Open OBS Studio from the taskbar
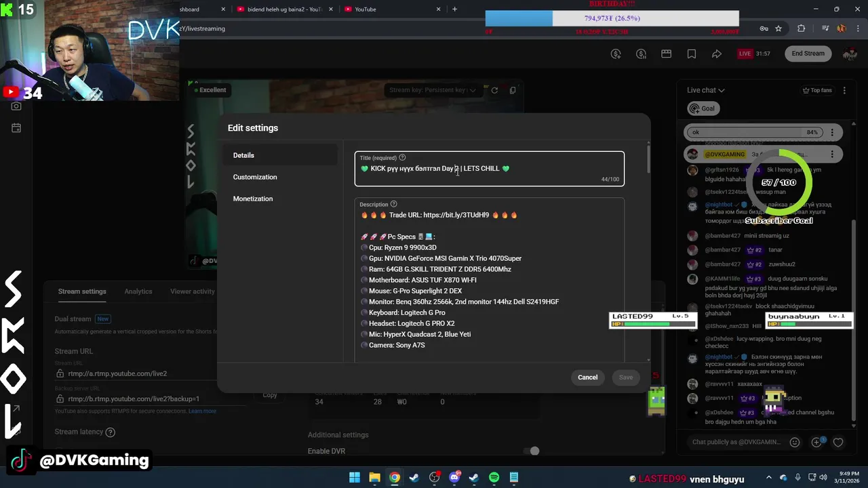Image resolution: width=868 pixels, height=488 pixels. pyautogui.click(x=435, y=478)
